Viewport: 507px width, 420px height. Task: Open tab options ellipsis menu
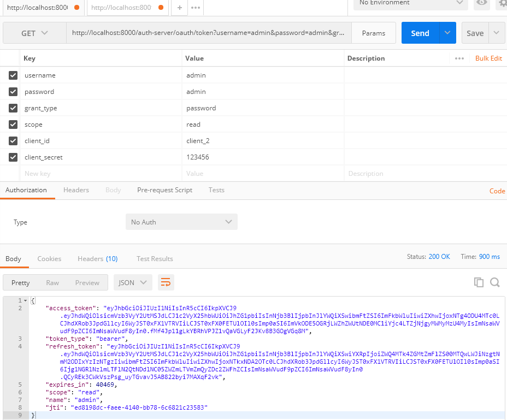[x=196, y=8]
